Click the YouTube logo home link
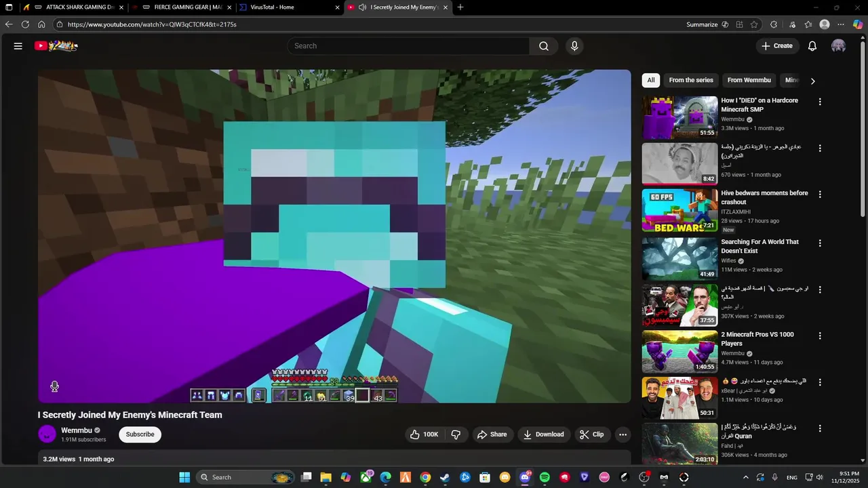Screen dimensions: 868x488 56,46
